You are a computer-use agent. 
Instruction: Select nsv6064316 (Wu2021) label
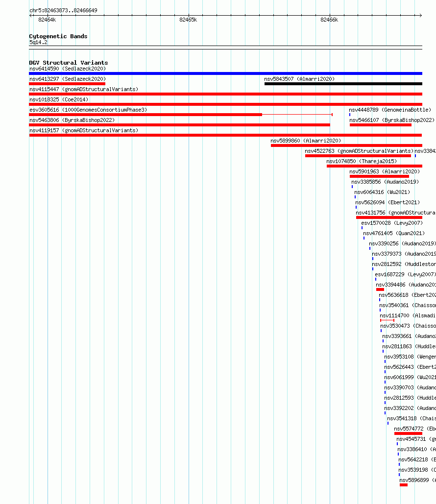click(382, 192)
